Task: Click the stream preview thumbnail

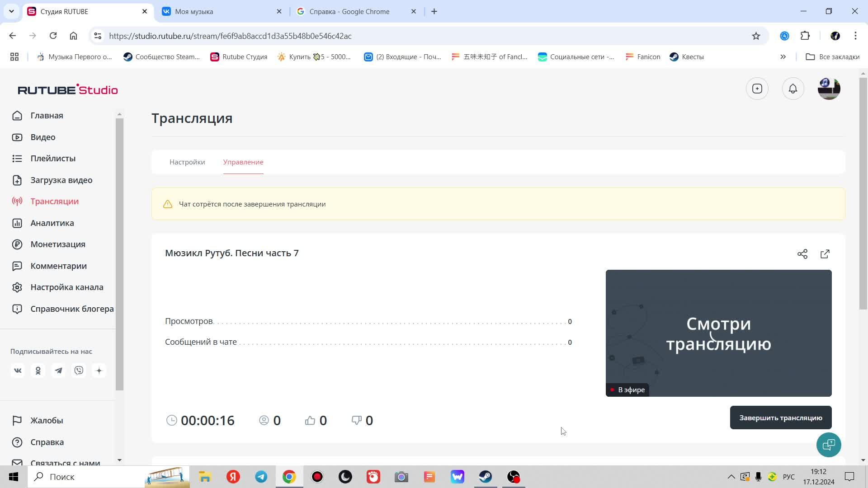Action: [718, 333]
